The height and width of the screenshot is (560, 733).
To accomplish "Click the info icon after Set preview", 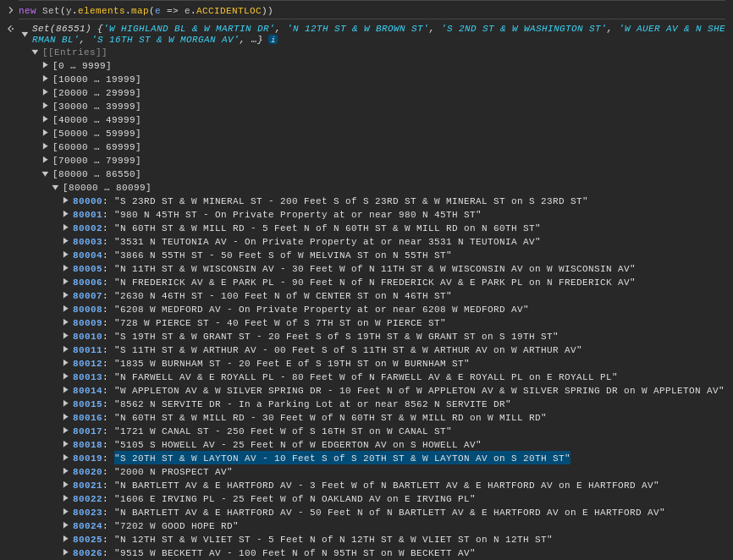I will (x=273, y=40).
